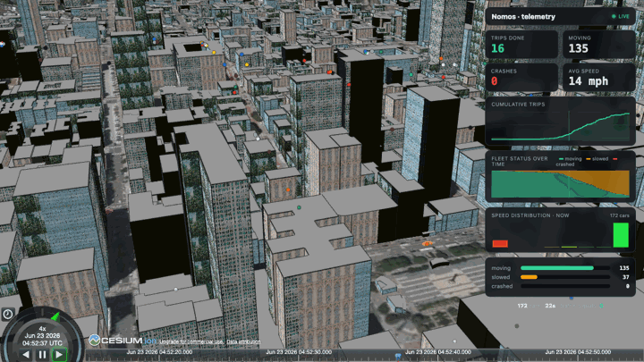Click the 4x speed multiplier label
This screenshot has height=362, width=644.
point(42,328)
